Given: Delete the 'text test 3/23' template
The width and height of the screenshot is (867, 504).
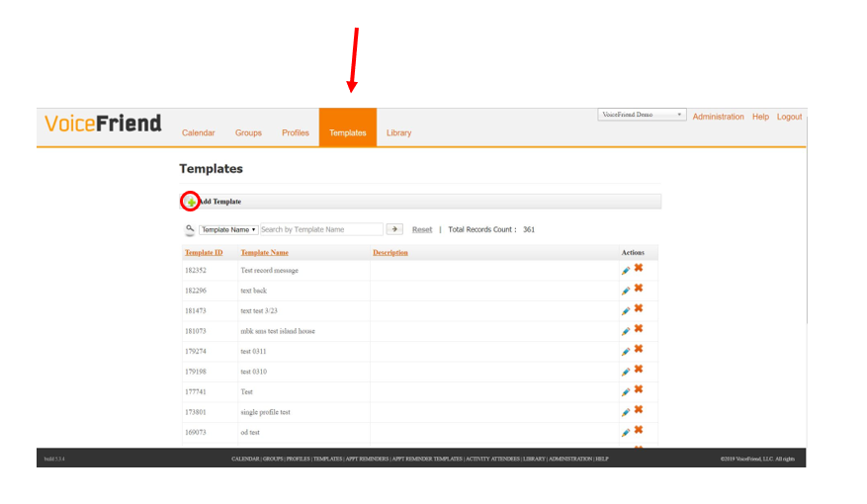Looking at the screenshot, I should pos(638,308).
